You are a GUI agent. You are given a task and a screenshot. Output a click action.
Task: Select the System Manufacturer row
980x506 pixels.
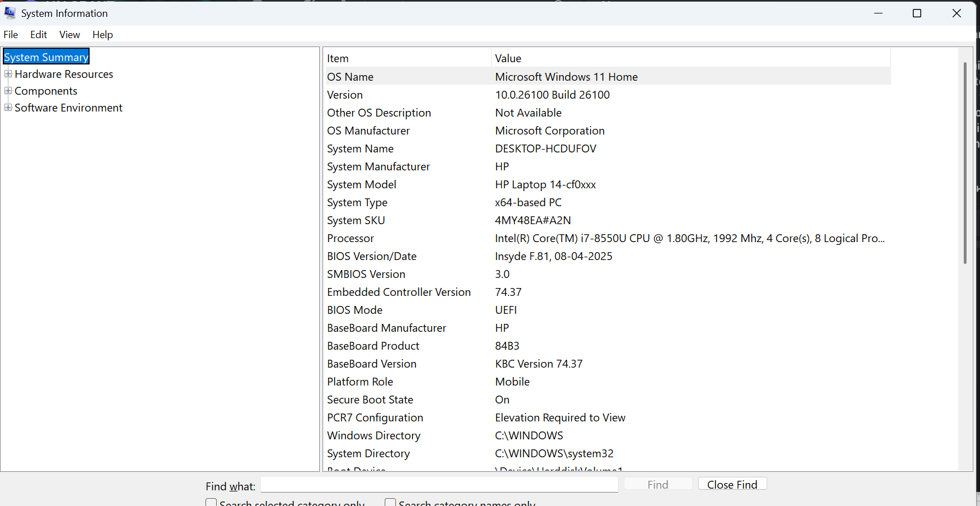608,166
